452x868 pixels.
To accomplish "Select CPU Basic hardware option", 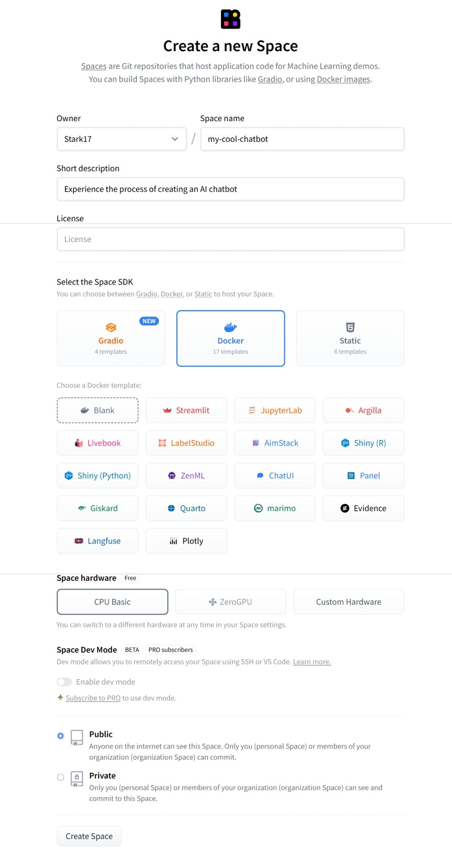I will [112, 602].
